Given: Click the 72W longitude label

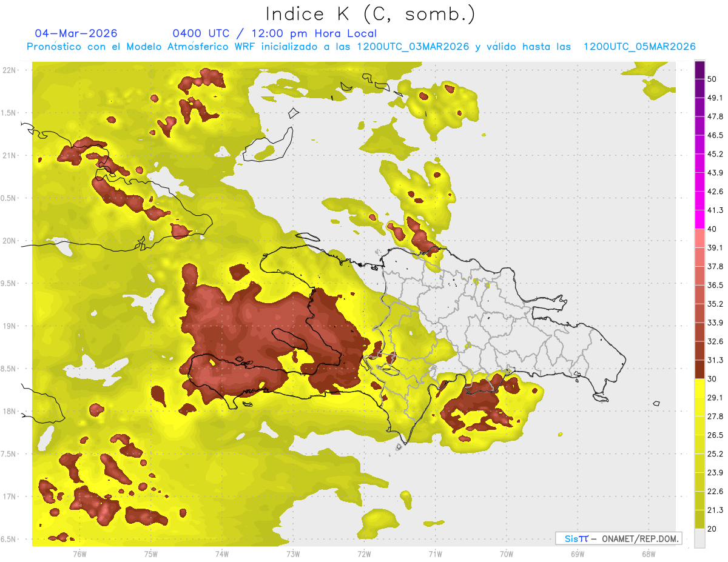Looking at the screenshot, I should tap(364, 554).
